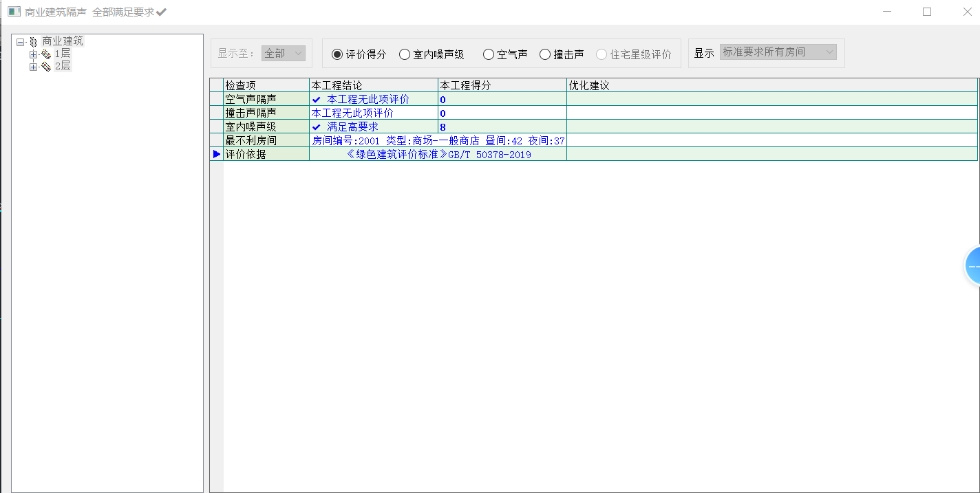Expand the 1层 tree node
Viewport: 980px width, 493px height.
tap(33, 54)
